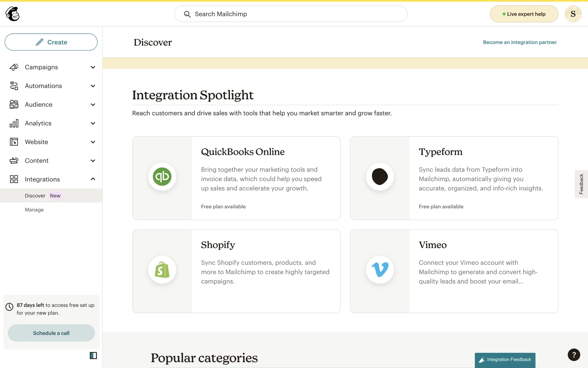Click the Search Mailchimp field

291,14
